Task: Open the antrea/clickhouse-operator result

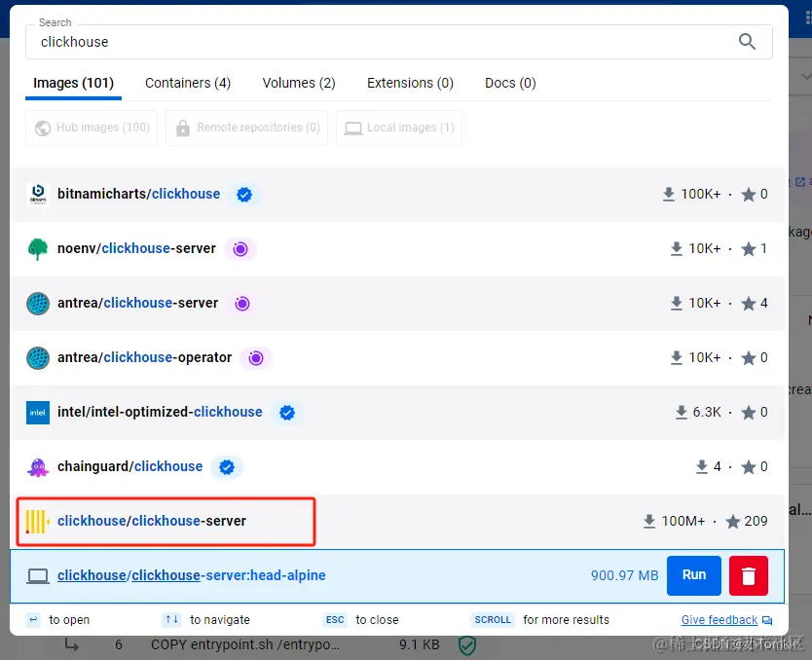Action: coord(397,357)
